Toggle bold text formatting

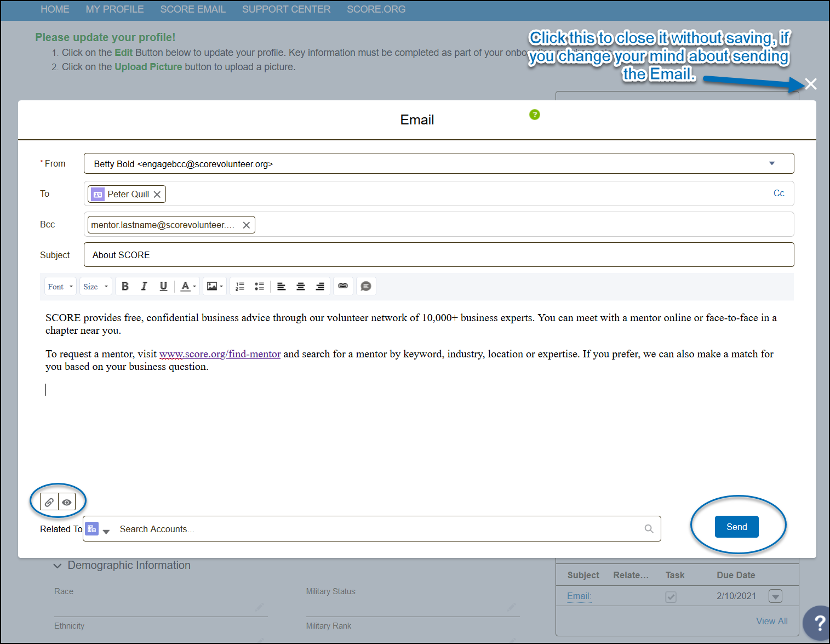tap(125, 286)
